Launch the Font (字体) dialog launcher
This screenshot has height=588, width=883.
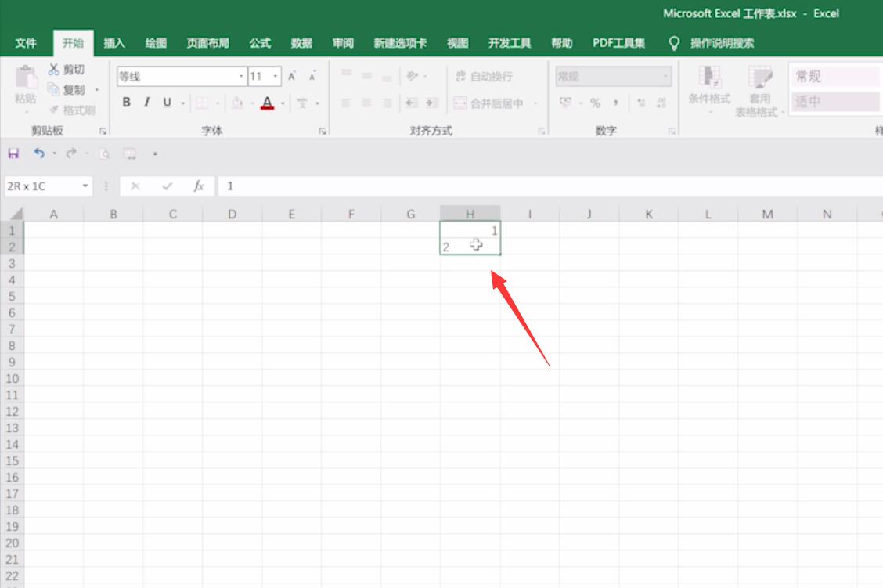[322, 132]
